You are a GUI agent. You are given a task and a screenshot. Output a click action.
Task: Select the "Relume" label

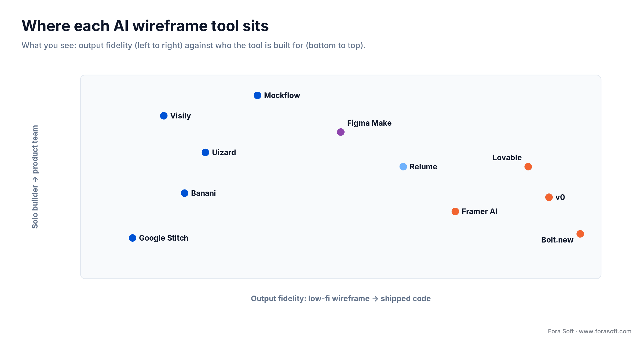(423, 167)
